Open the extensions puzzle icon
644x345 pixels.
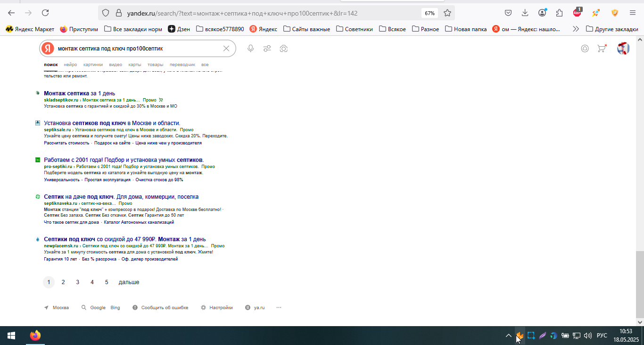(x=560, y=13)
